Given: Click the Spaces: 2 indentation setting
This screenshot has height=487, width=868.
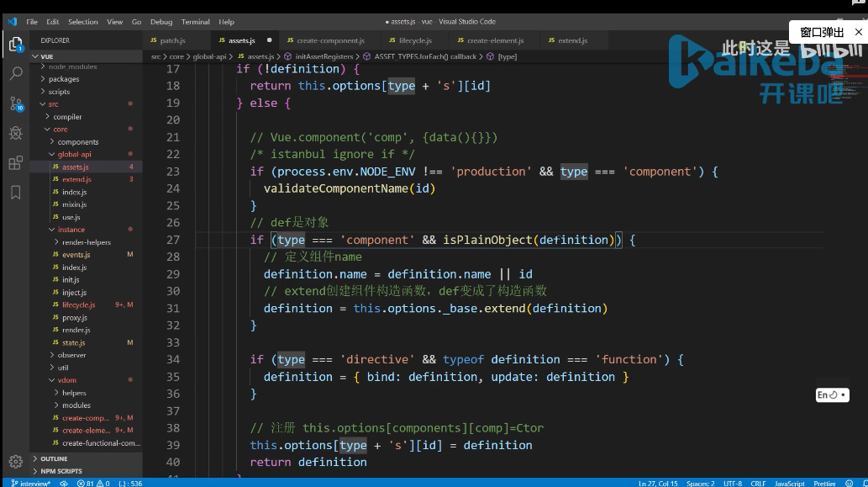Looking at the screenshot, I should pos(700,483).
